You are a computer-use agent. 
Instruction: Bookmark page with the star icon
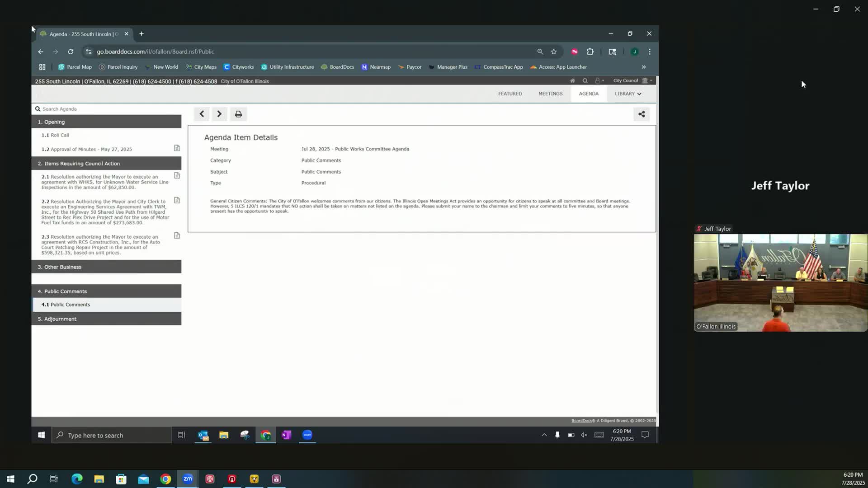[x=554, y=52]
